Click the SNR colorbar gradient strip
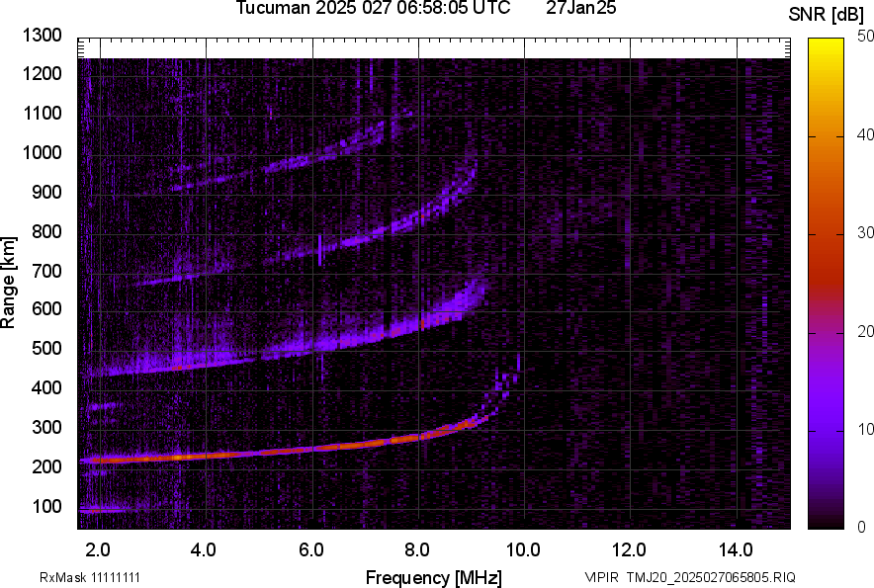 coord(827,284)
